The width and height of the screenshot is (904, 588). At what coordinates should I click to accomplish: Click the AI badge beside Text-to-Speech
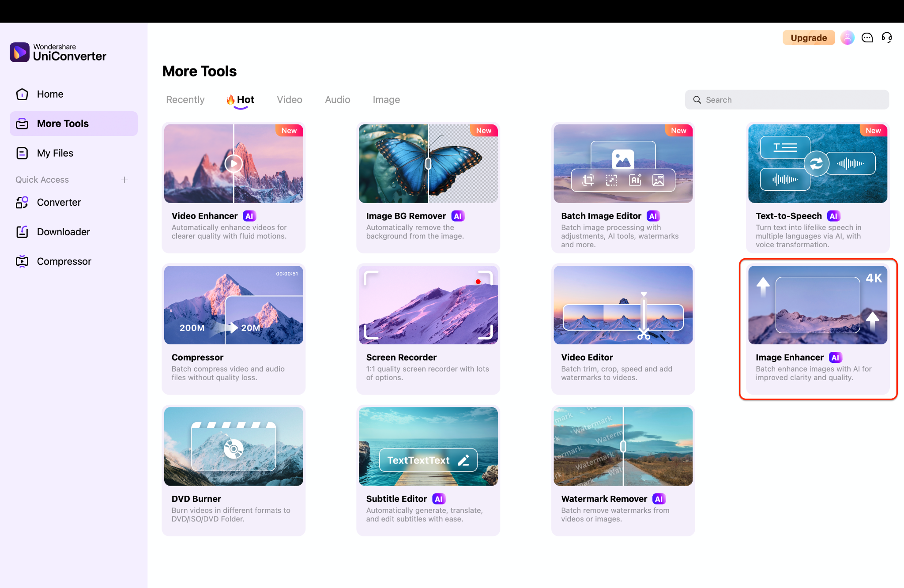(833, 216)
